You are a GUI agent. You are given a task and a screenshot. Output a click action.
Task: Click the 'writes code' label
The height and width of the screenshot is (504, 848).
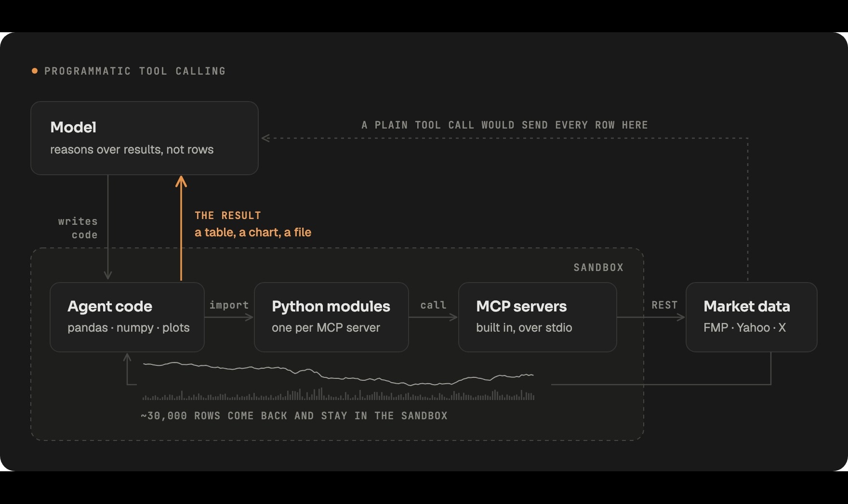point(78,228)
